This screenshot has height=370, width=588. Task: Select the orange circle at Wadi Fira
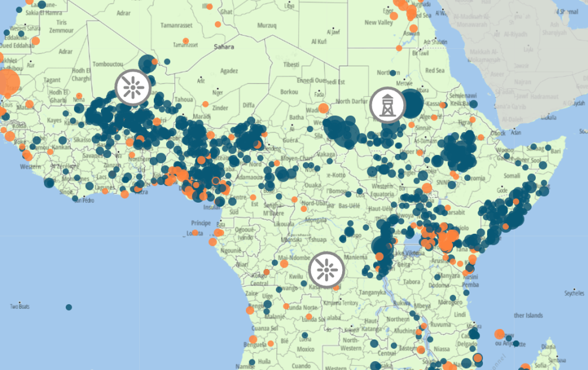pyautogui.click(x=324, y=109)
